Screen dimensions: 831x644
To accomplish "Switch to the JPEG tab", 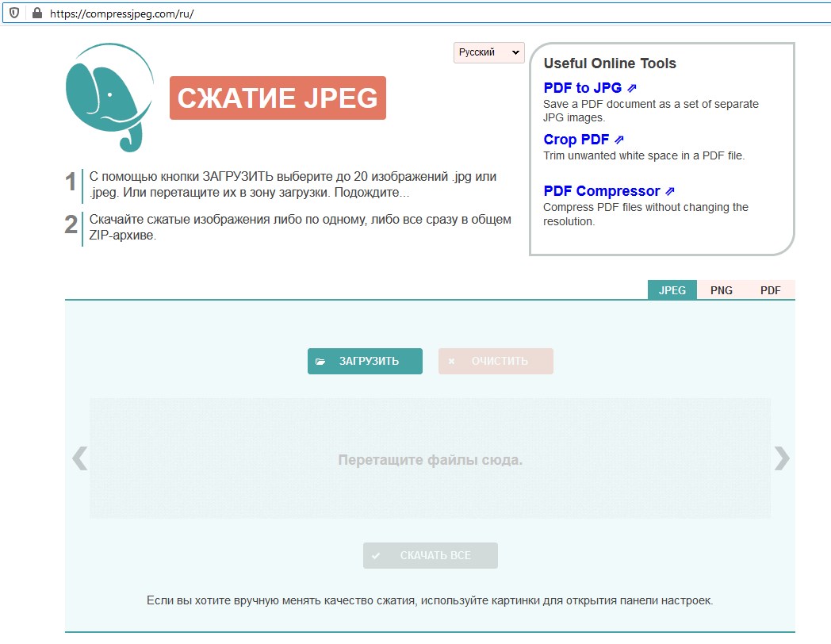I will (x=672, y=290).
